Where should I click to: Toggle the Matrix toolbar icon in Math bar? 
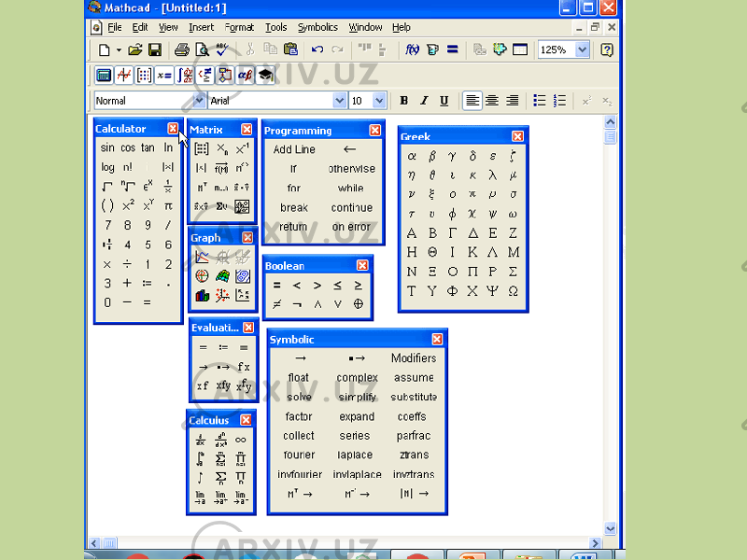coord(144,76)
